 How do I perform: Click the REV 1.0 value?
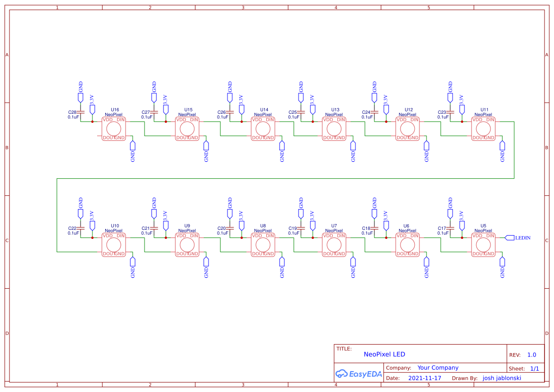click(531, 354)
